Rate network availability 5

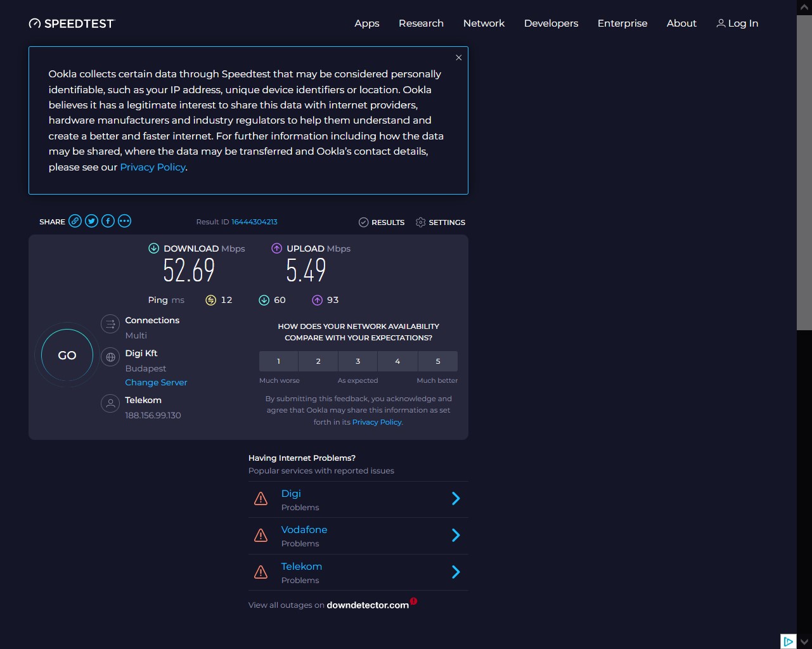tap(438, 361)
